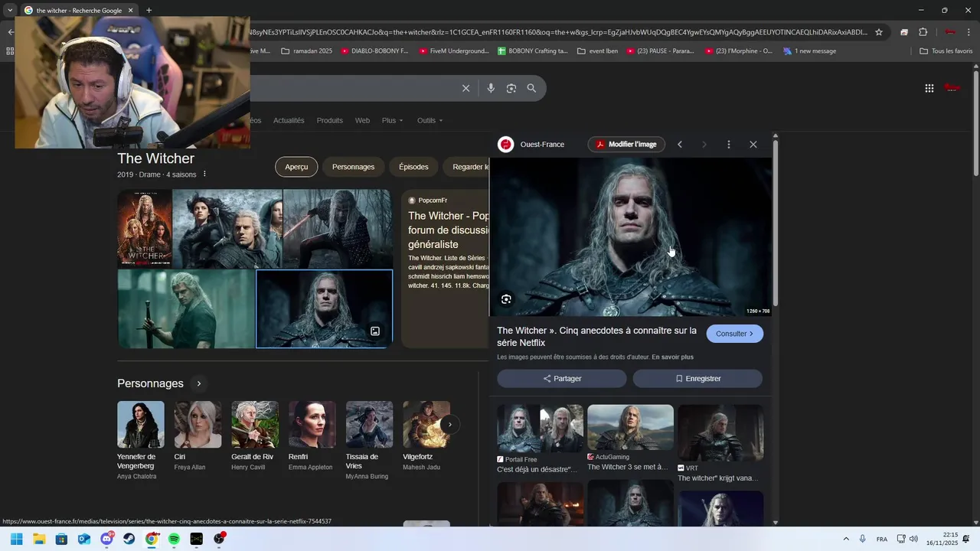This screenshot has width=980, height=551.
Task: Open the Windows Start menu
Action: [16, 539]
